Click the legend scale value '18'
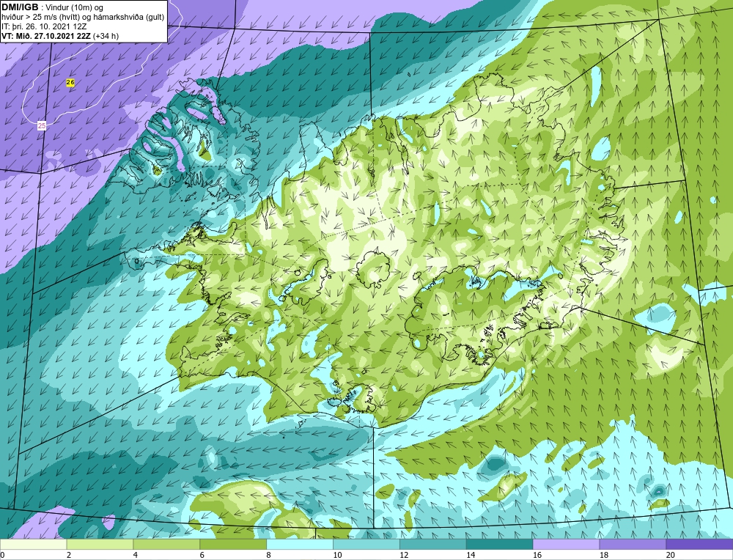This screenshot has width=733, height=560. (x=603, y=555)
